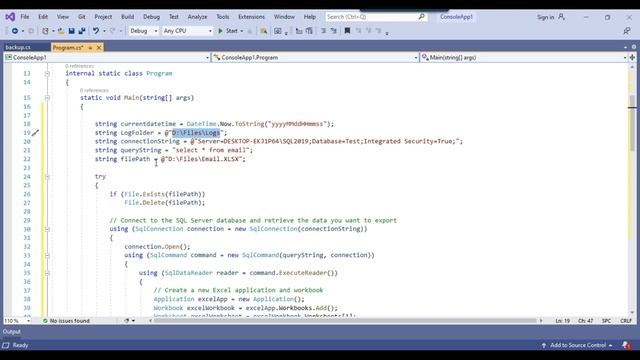Open the File menu
Image resolution: width=640 pixels, height=360 pixels.
25,17
